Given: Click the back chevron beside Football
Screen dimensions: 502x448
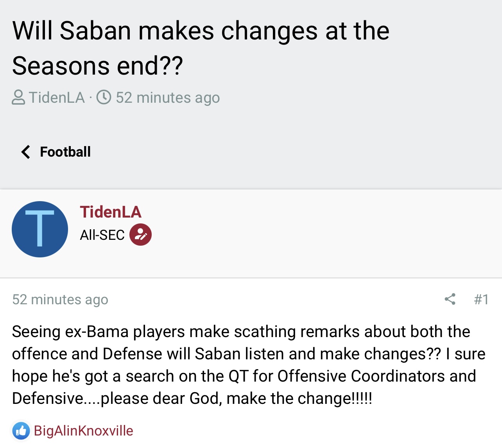Looking at the screenshot, I should tap(26, 152).
